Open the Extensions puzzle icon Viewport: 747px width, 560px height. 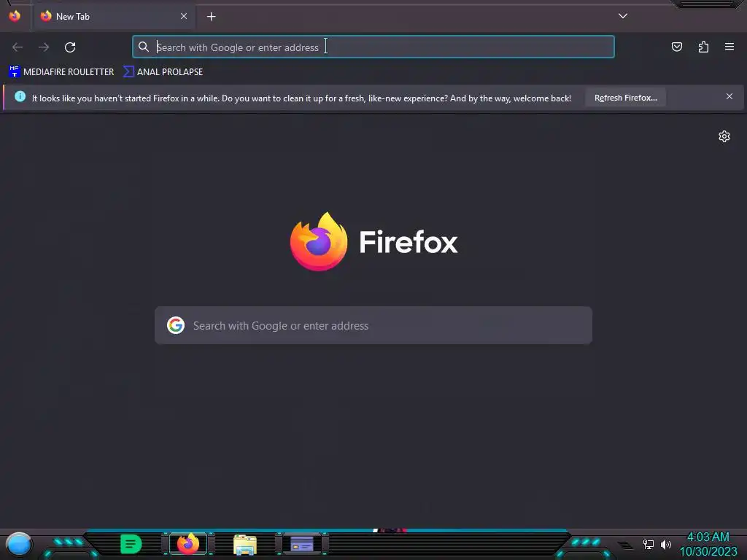click(x=703, y=47)
